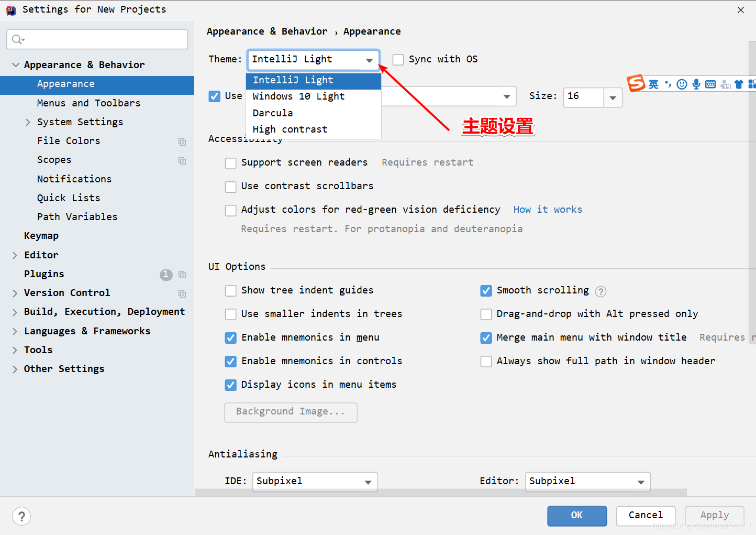Viewport: 756px width, 535px height.
Task: Click the Cancel button
Action: coord(646,516)
